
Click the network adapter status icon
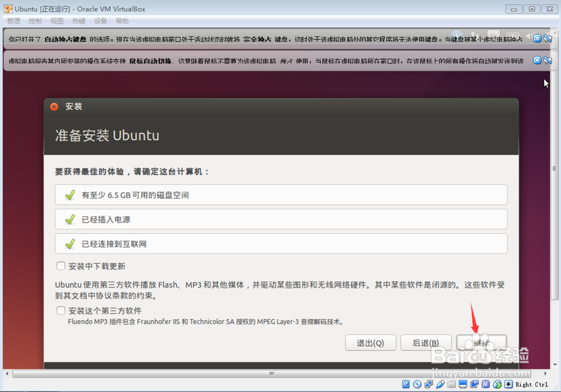tap(428, 384)
